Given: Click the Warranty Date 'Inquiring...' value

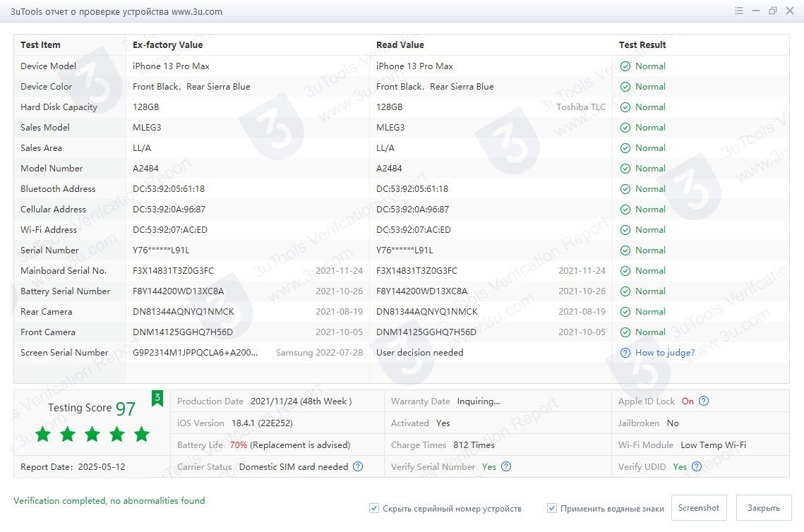Looking at the screenshot, I should point(479,401).
